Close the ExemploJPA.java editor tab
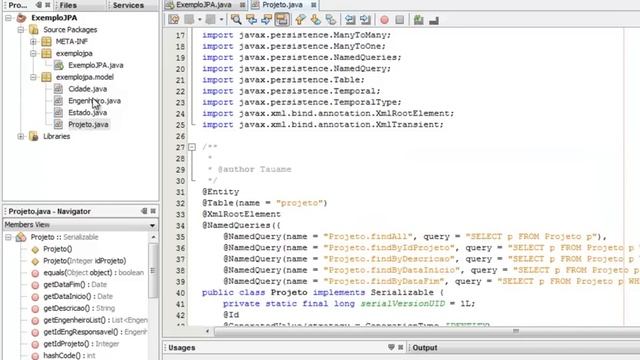This screenshot has width=640, height=360. click(x=242, y=5)
